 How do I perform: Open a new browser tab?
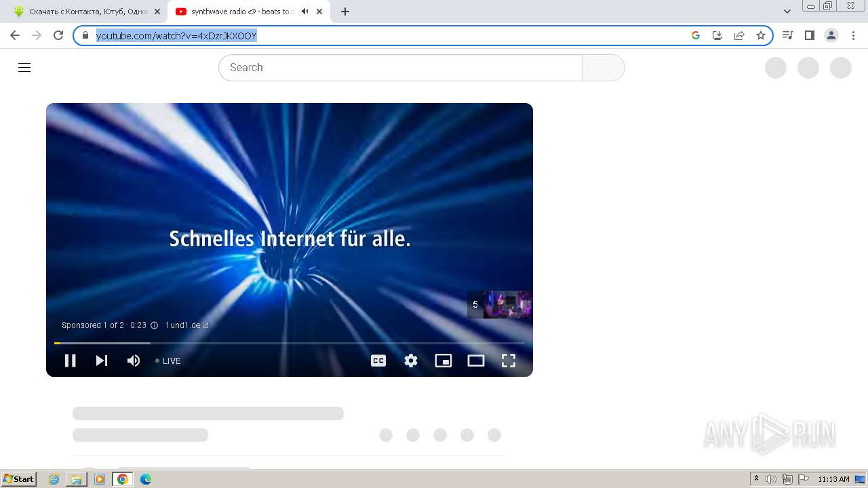(345, 12)
